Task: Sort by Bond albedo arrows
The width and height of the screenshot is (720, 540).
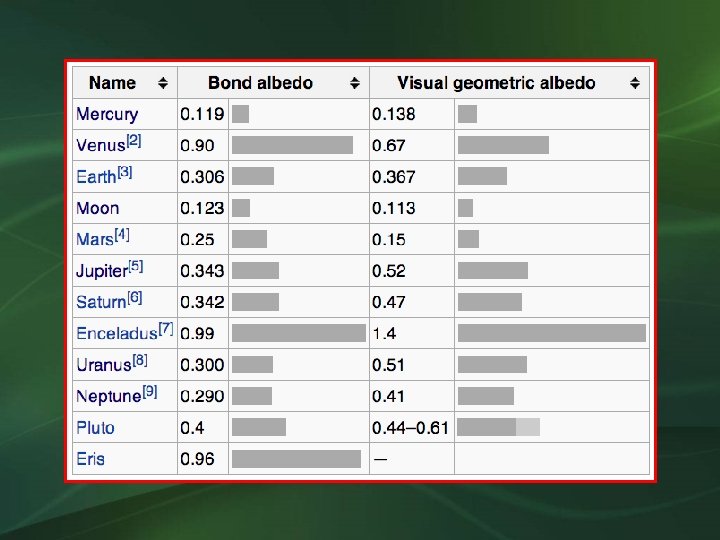Action: click(x=353, y=83)
